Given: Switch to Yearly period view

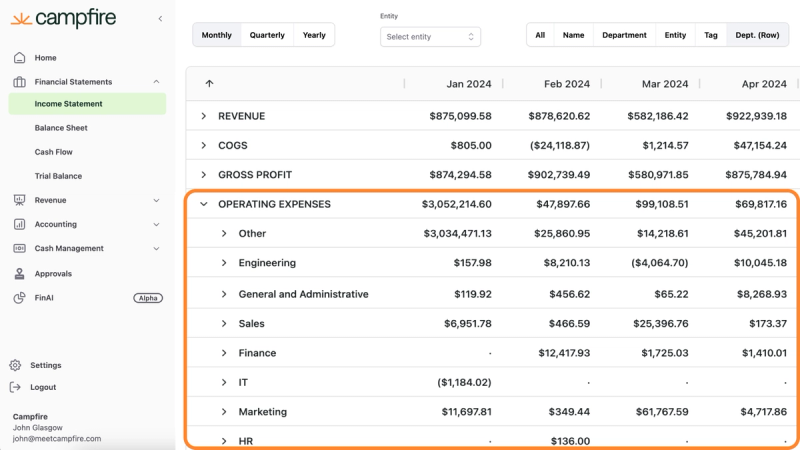Looking at the screenshot, I should pos(314,35).
